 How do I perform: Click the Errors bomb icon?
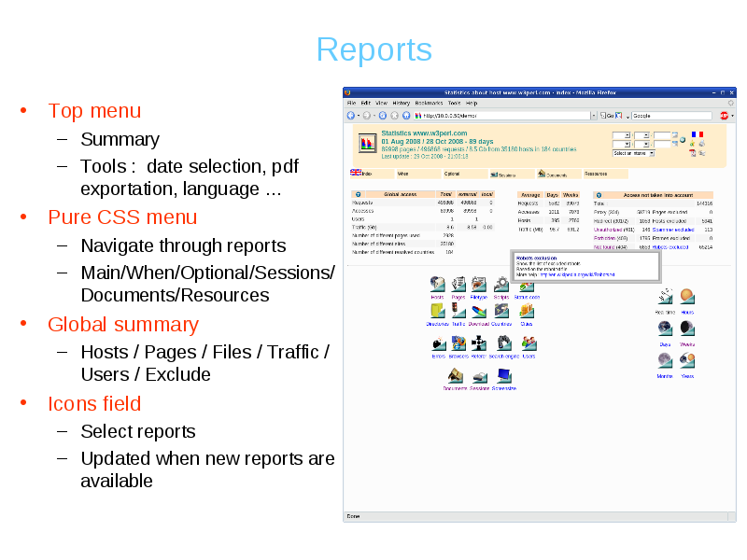point(438,343)
